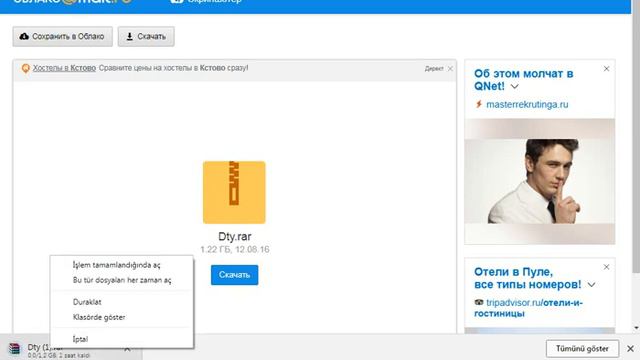Close the QNet advertisement
Screen dimensions: 640x360
coord(607,69)
